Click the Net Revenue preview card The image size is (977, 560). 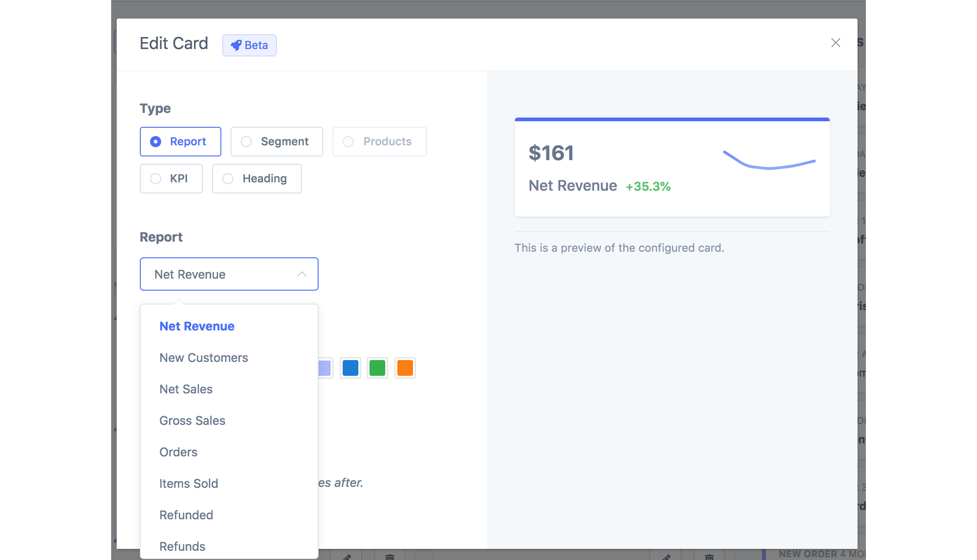pos(672,168)
